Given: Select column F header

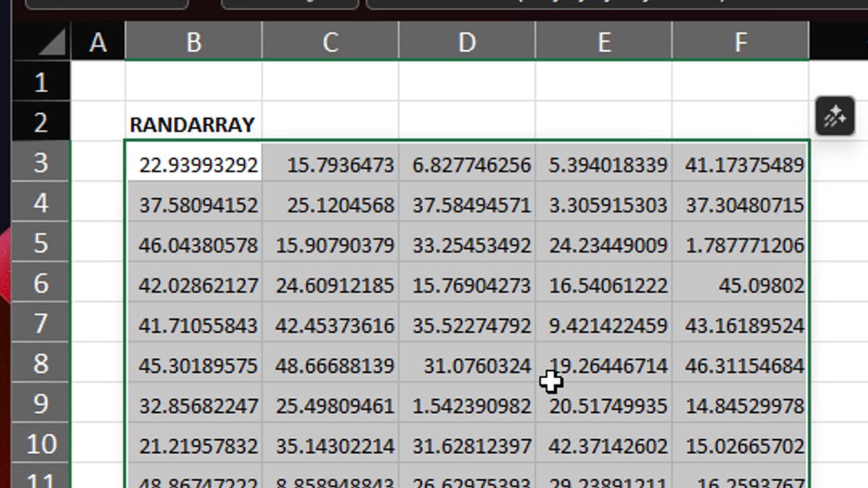Looking at the screenshot, I should 741,41.
